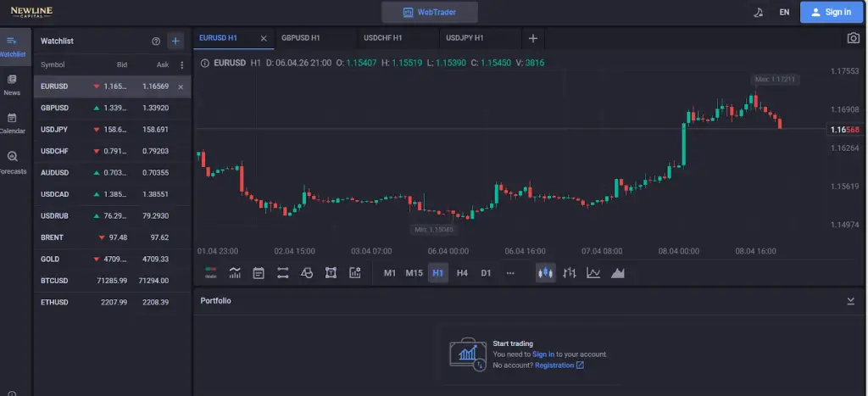Screen dimensions: 868x396
Task: Click the WebTrader button
Action: click(430, 12)
